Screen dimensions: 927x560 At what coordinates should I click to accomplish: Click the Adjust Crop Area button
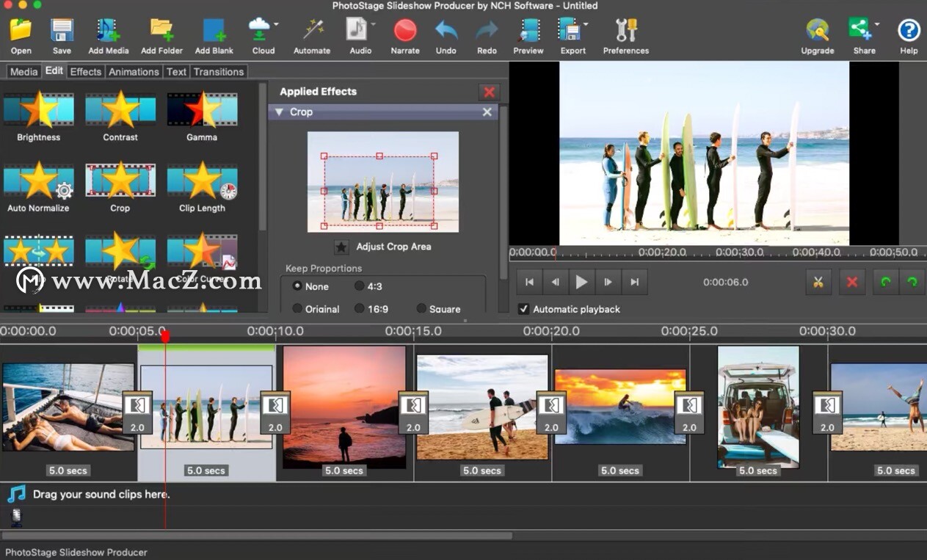tap(341, 247)
